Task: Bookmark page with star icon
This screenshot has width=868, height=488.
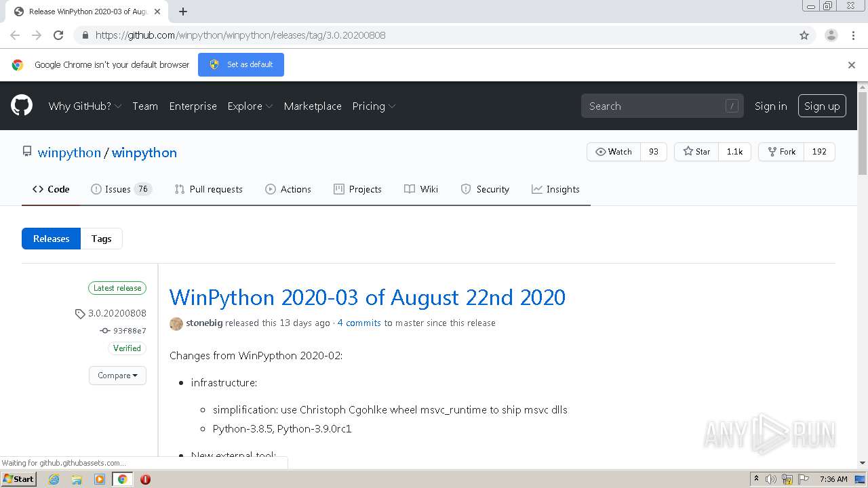Action: coord(804,35)
